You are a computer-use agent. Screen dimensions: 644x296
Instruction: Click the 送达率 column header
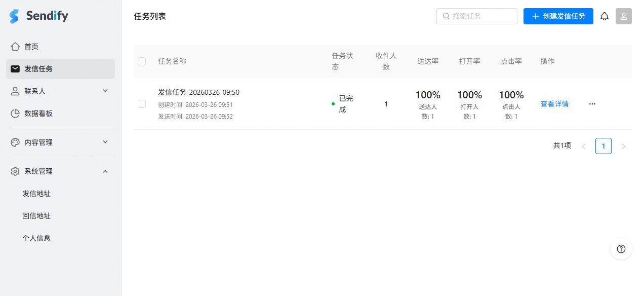pyautogui.click(x=428, y=61)
